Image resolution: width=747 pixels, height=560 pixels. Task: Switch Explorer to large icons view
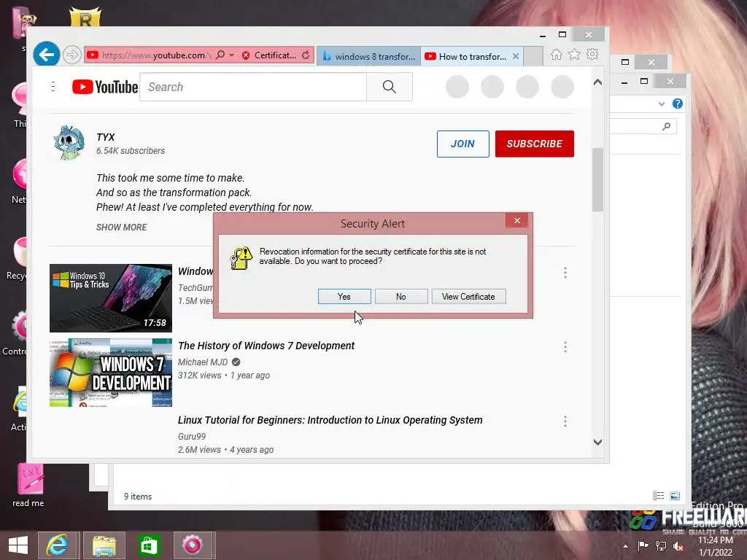click(x=675, y=496)
